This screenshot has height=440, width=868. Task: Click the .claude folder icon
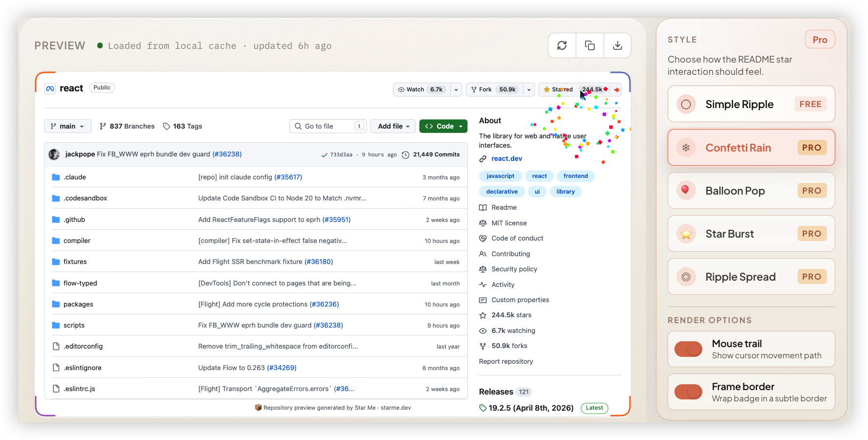pyautogui.click(x=56, y=177)
